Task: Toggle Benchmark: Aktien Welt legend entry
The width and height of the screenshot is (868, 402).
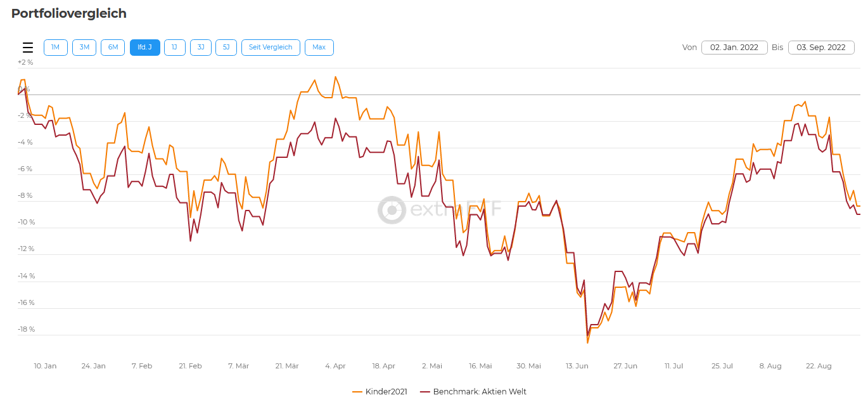Action: point(479,391)
